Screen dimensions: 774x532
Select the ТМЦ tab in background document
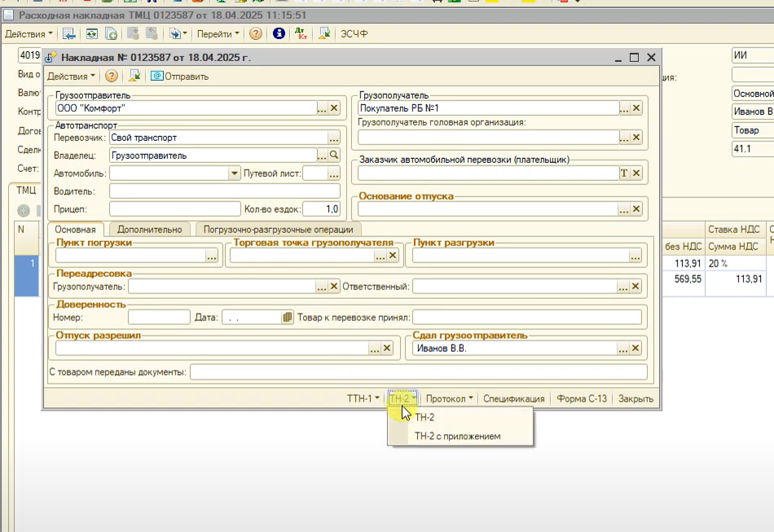pyautogui.click(x=26, y=191)
